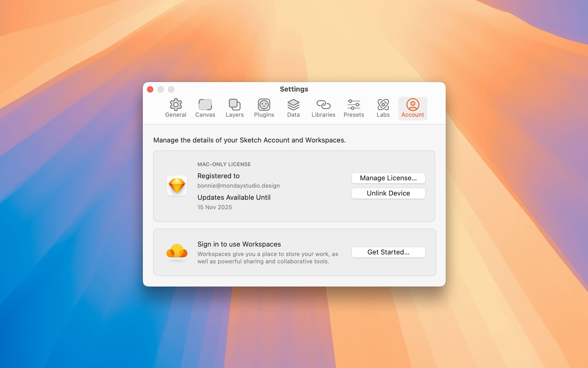The height and width of the screenshot is (368, 588).
Task: Open Layers preferences via its icon
Action: pos(234,104)
